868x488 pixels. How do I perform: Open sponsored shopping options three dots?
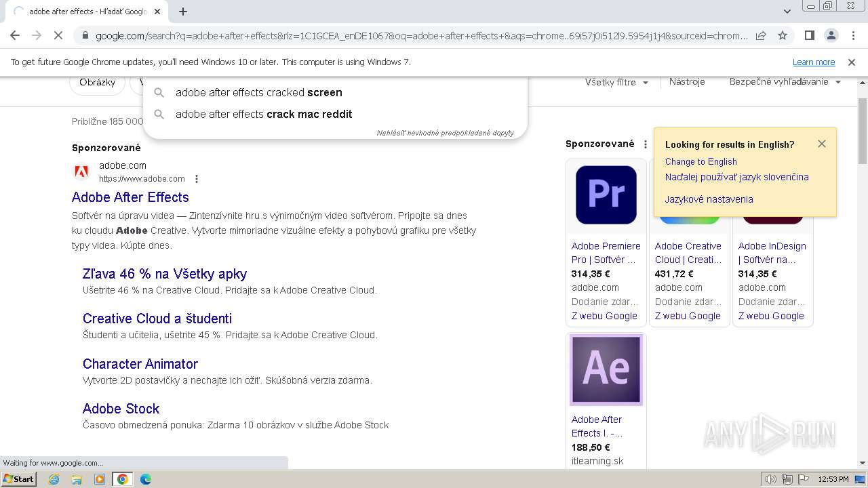point(646,144)
